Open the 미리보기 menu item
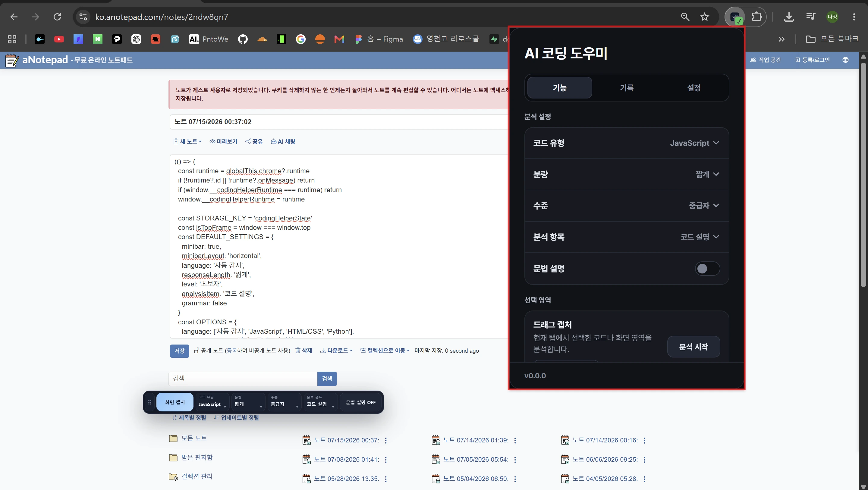 pyautogui.click(x=223, y=142)
